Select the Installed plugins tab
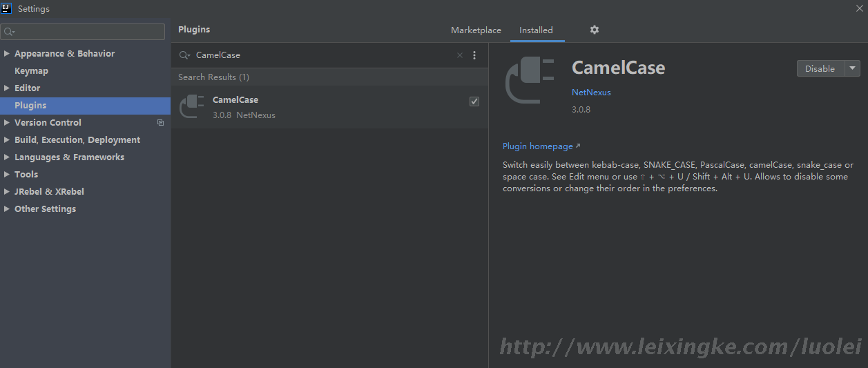The image size is (868, 368). [536, 30]
